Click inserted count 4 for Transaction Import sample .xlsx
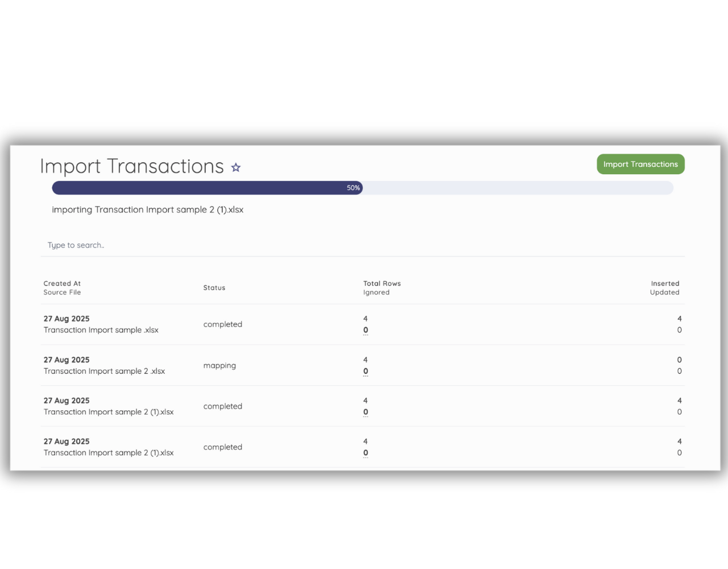This screenshot has width=728, height=569. point(680,319)
